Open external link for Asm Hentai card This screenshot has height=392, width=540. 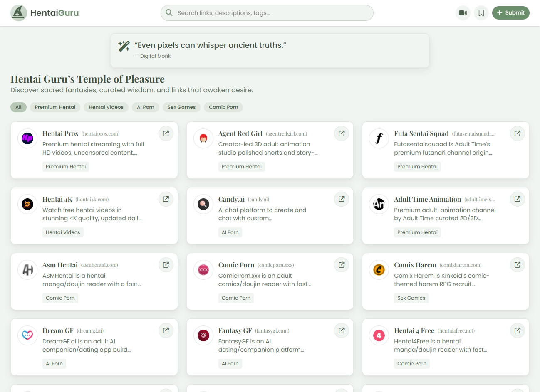click(x=166, y=265)
